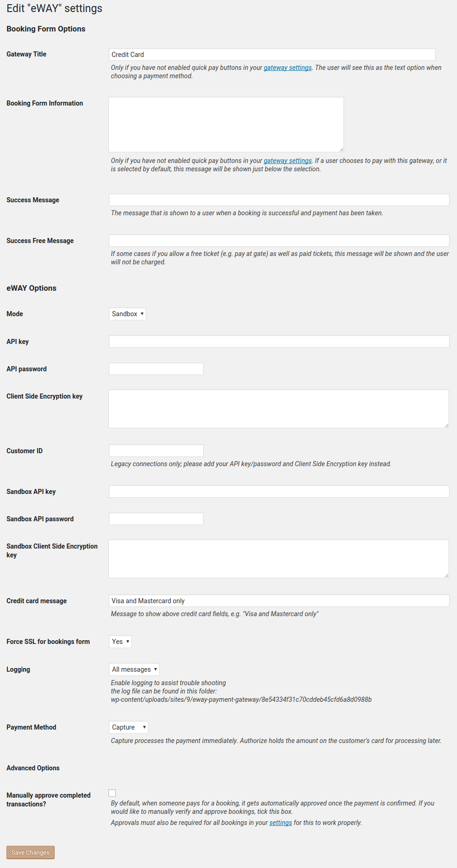The image size is (457, 868).
Task: Open gateway settings link under Gateway Title
Action: (288, 68)
